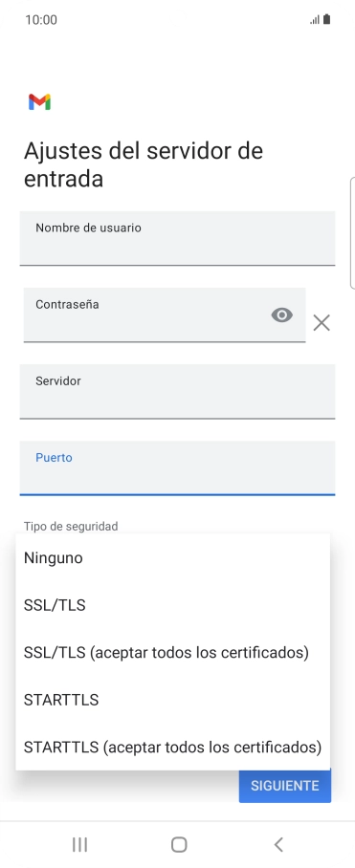Image resolution: width=355 pixels, height=868 pixels.
Task: Go back using the back arrow
Action: (x=278, y=844)
